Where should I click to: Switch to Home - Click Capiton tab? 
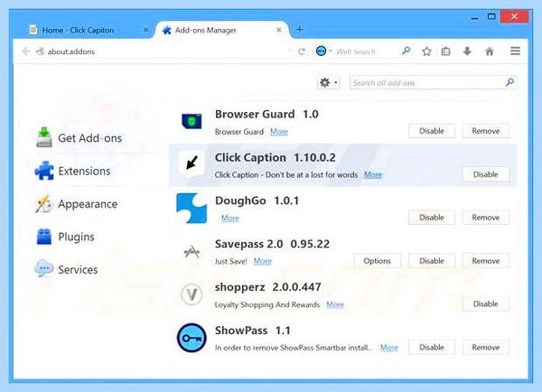click(78, 31)
